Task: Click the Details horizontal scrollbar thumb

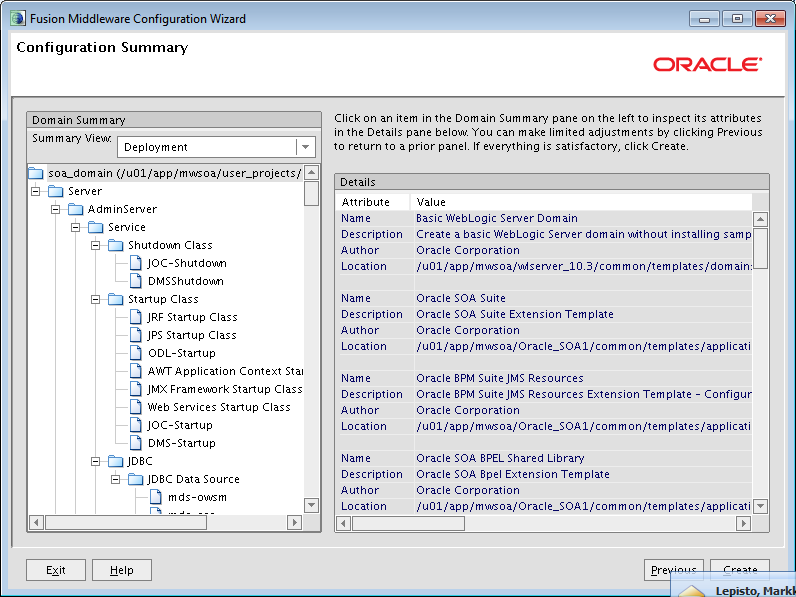Action: pos(408,523)
